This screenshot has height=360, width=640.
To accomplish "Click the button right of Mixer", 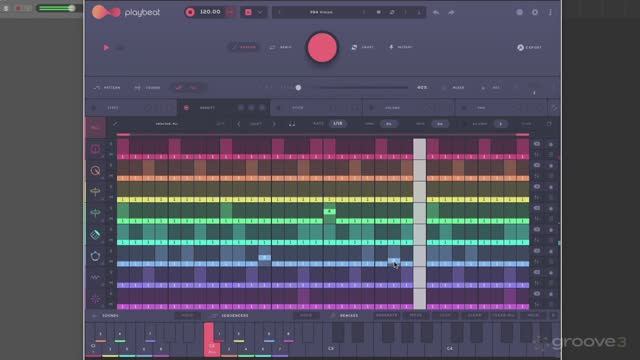I will 491,88.
